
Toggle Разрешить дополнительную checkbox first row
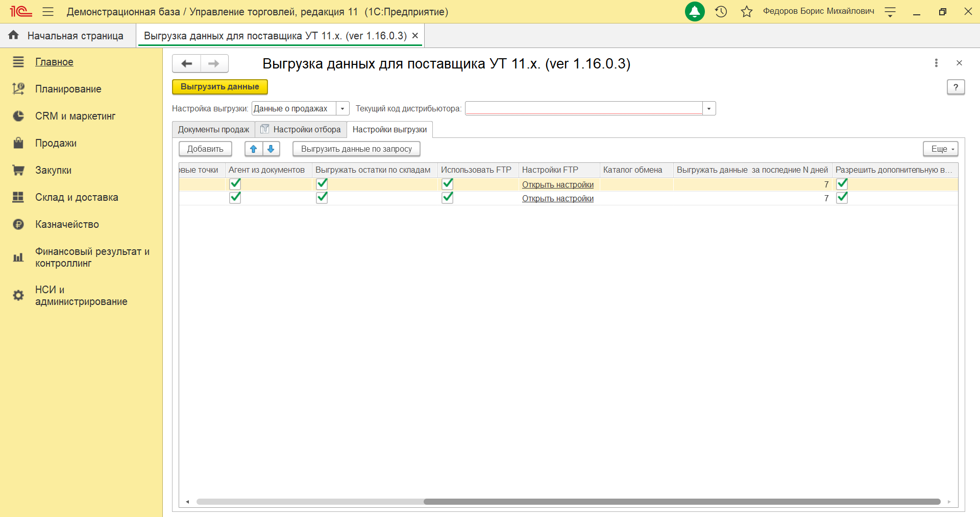pos(842,184)
